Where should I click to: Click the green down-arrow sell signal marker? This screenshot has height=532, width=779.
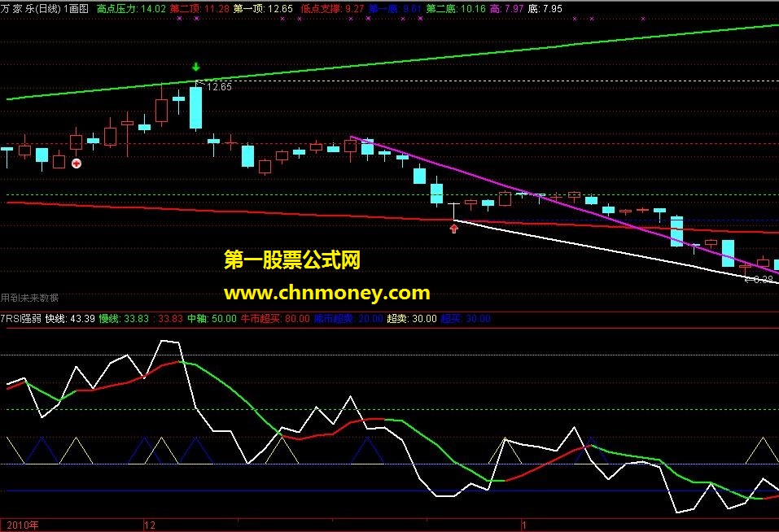tap(196, 67)
